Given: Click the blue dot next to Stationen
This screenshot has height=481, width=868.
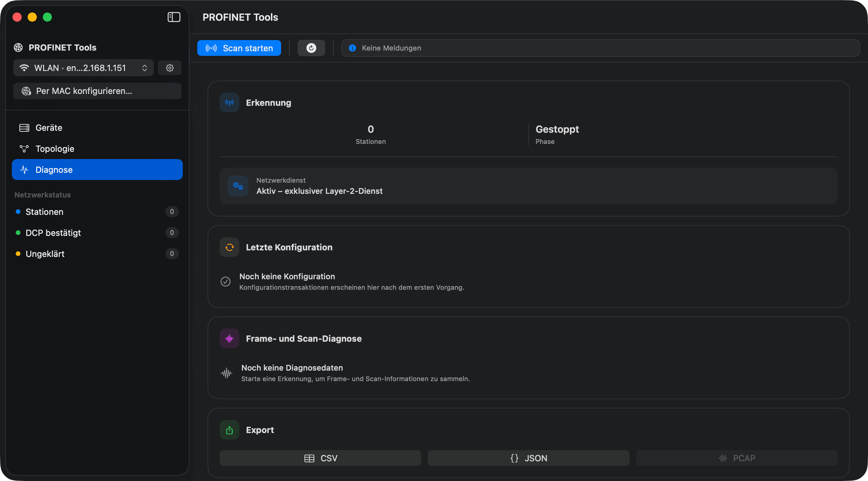Looking at the screenshot, I should coord(18,212).
